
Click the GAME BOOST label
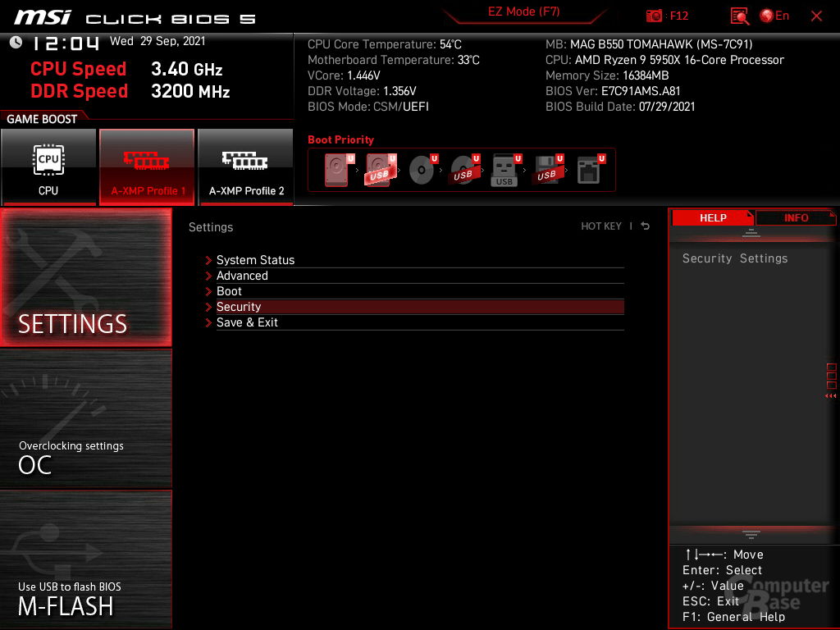[42, 119]
